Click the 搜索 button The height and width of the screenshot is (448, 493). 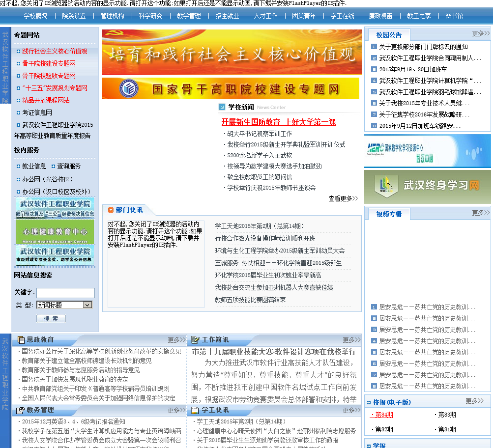click(51, 319)
